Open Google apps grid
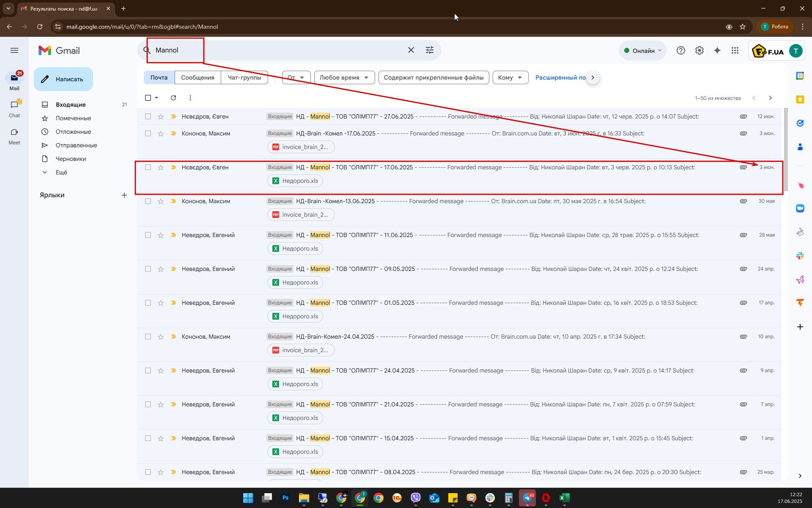The height and width of the screenshot is (508, 812). pos(735,50)
